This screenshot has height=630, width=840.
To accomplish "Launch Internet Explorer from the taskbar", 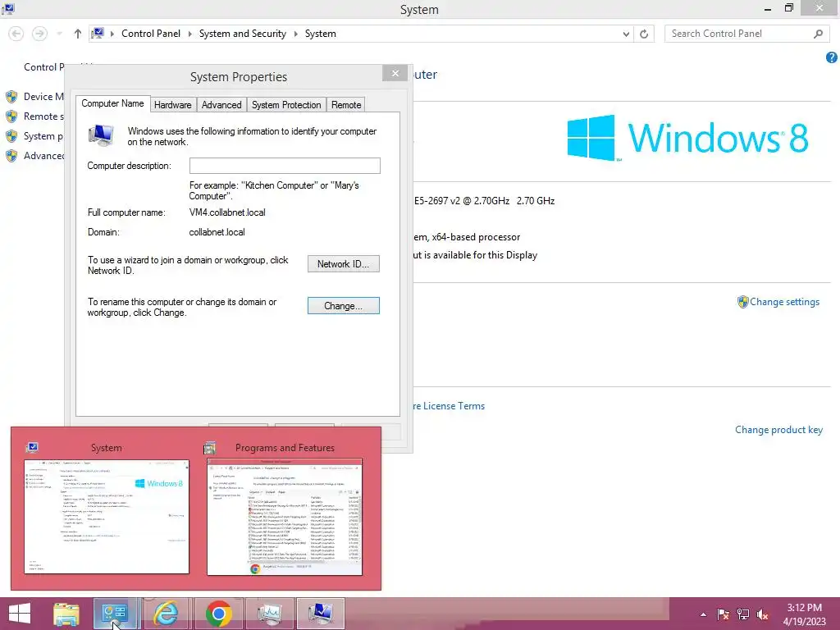I will point(166,614).
